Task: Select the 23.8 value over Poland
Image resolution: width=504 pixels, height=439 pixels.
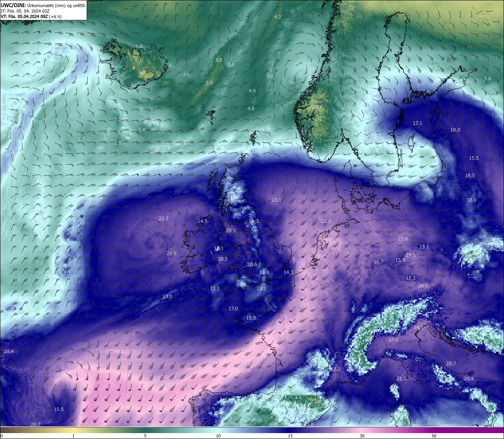Action: [x=403, y=239]
